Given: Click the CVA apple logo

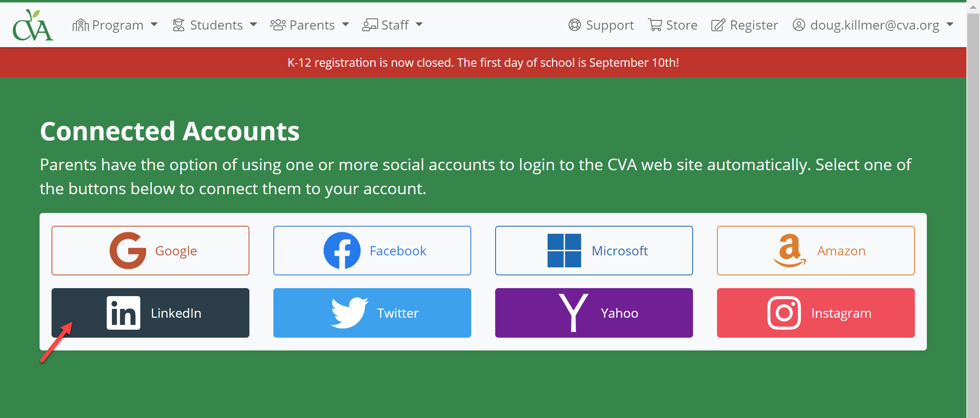Looking at the screenshot, I should coord(33,25).
